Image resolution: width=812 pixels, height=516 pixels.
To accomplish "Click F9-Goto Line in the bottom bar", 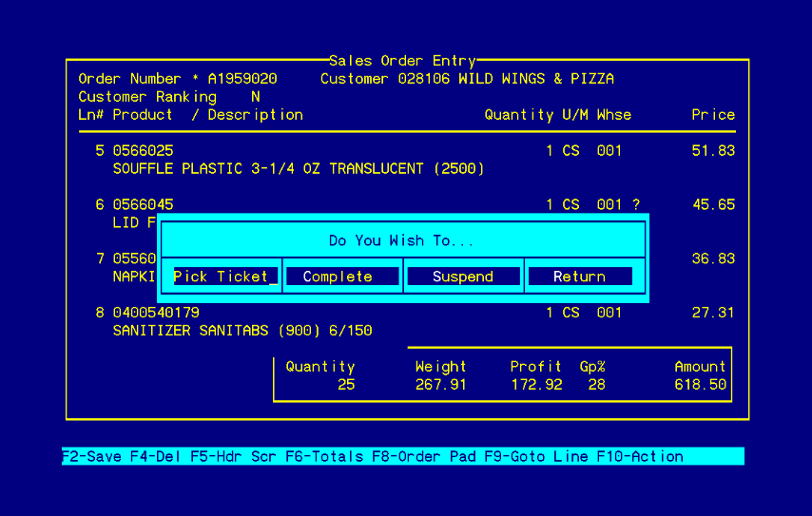I will point(536,456).
